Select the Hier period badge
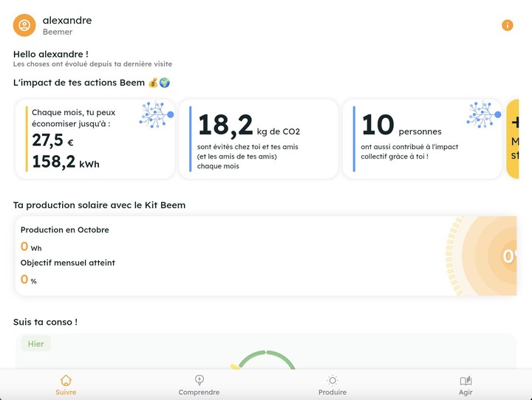This screenshot has height=400, width=532. (35, 344)
